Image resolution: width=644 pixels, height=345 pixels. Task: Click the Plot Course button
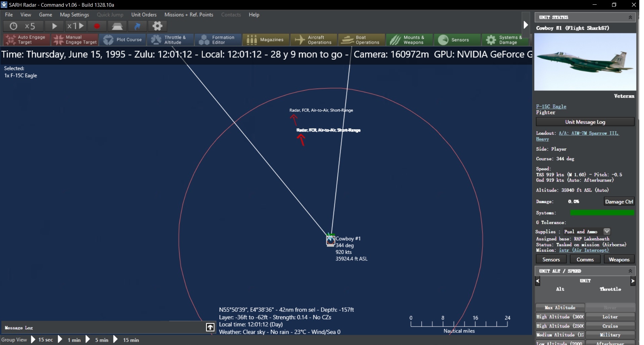123,40
